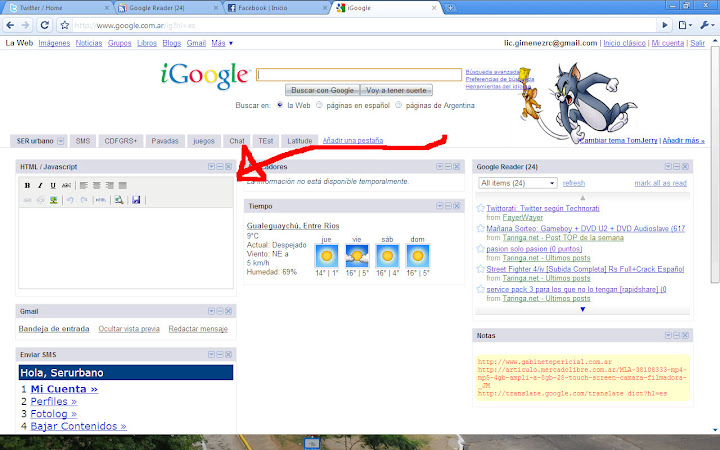The image size is (720, 450).
Task: Switch to the Latitude iGoogle tab
Action: point(299,141)
